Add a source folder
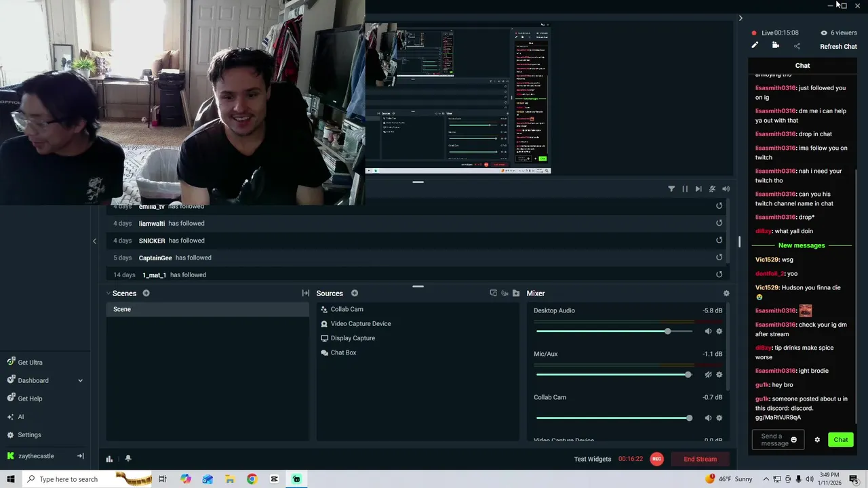 [x=516, y=293]
